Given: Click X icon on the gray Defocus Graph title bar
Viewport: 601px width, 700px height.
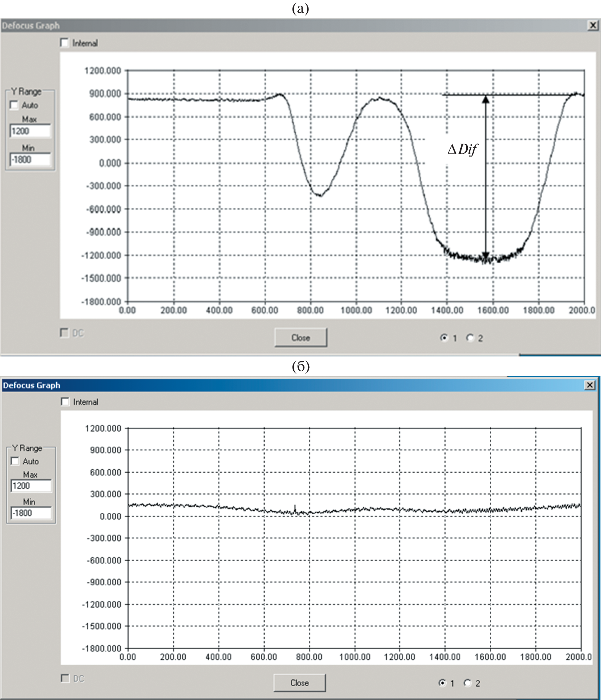Looking at the screenshot, I should (593, 25).
